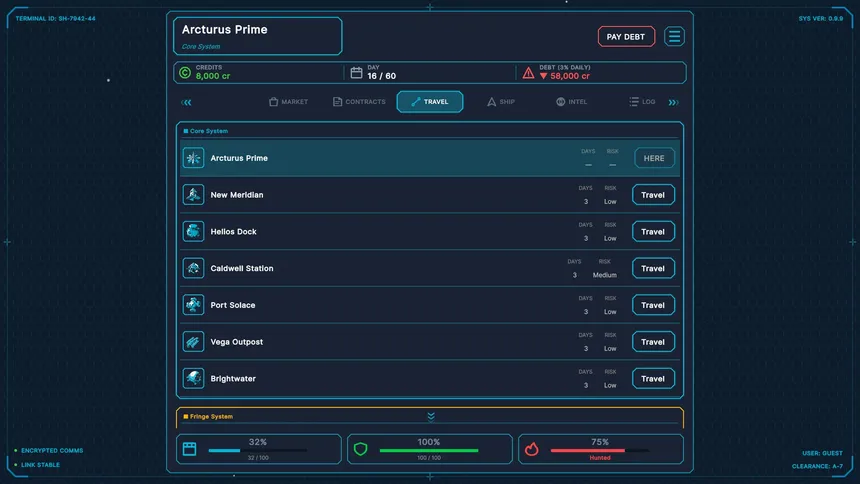Travel to Brightwater
860x484 pixels.
pyautogui.click(x=653, y=379)
